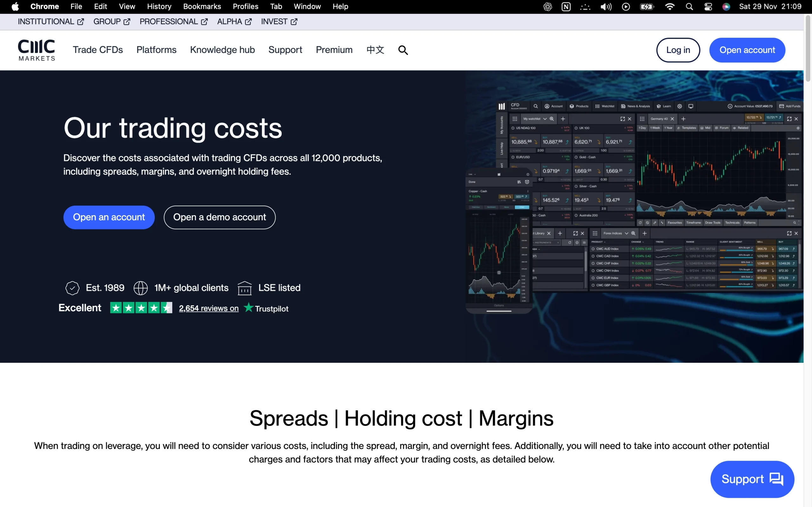Open Draw Tools on the chart toolbar
Image resolution: width=812 pixels, height=507 pixels.
point(713,222)
